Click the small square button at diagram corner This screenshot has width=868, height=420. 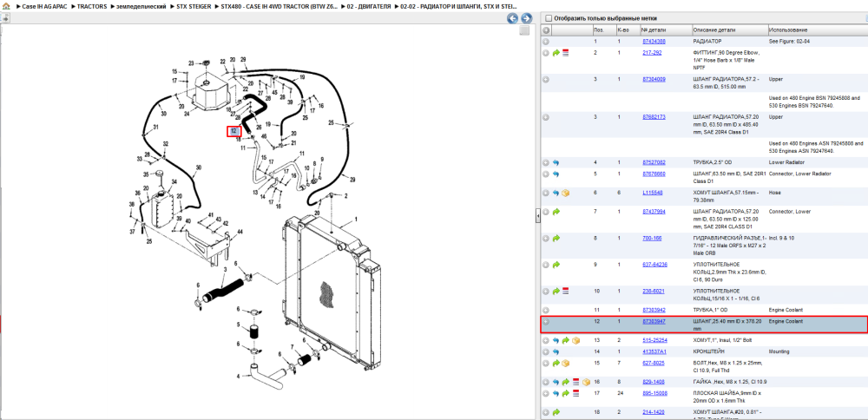pos(524,30)
